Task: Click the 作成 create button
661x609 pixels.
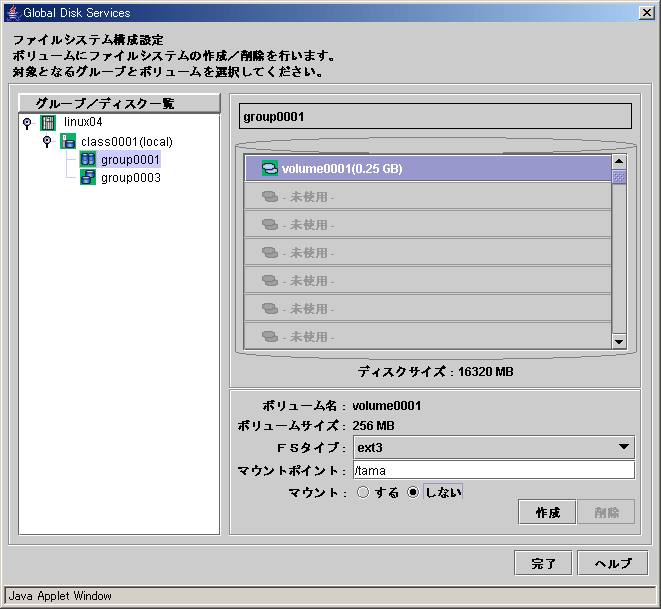Action: click(x=547, y=512)
